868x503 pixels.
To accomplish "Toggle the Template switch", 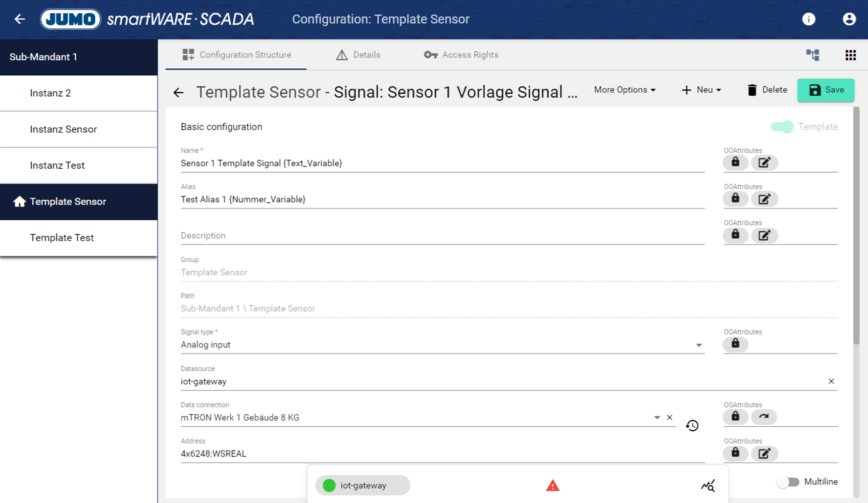I will [782, 127].
